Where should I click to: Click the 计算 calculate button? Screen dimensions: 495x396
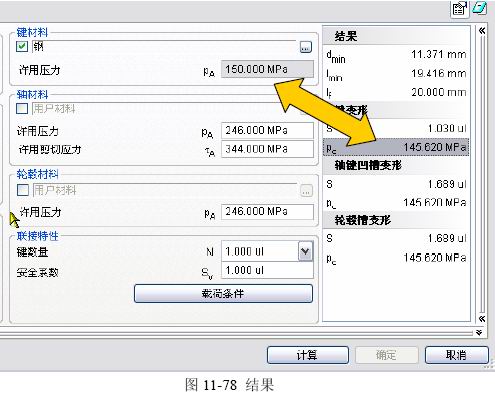coord(308,355)
